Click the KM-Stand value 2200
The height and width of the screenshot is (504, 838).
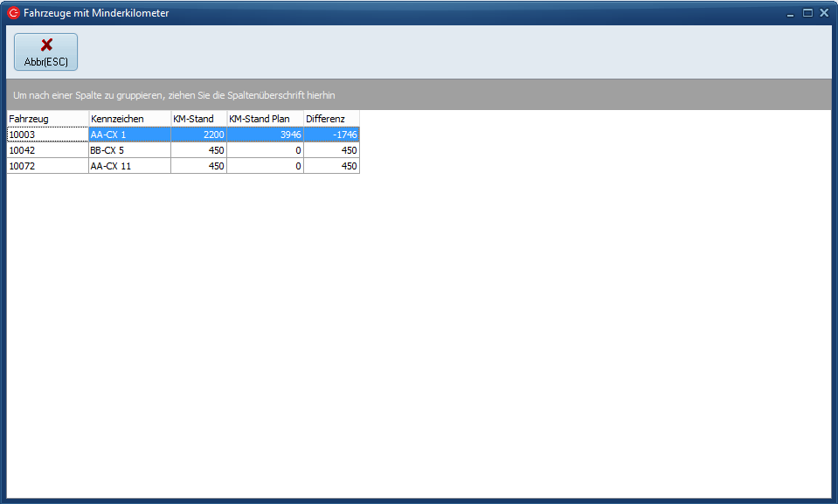pos(198,135)
